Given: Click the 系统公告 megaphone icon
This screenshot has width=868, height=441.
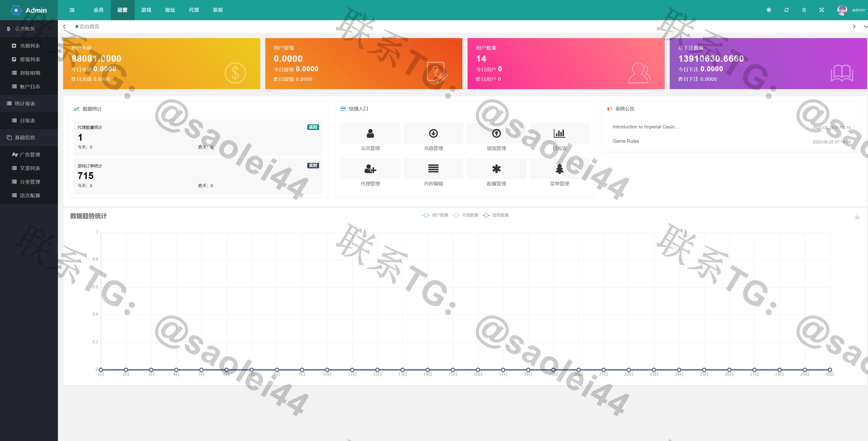Looking at the screenshot, I should click(609, 109).
